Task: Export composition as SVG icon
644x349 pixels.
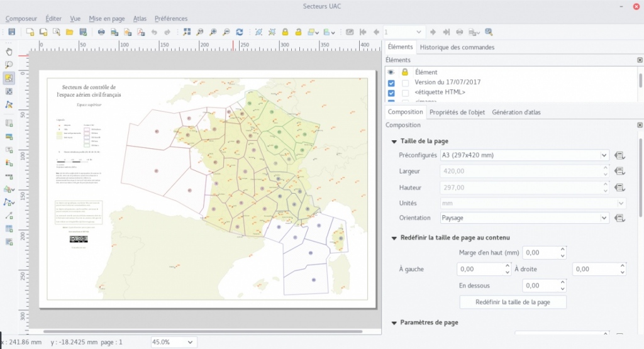Action: point(128,32)
